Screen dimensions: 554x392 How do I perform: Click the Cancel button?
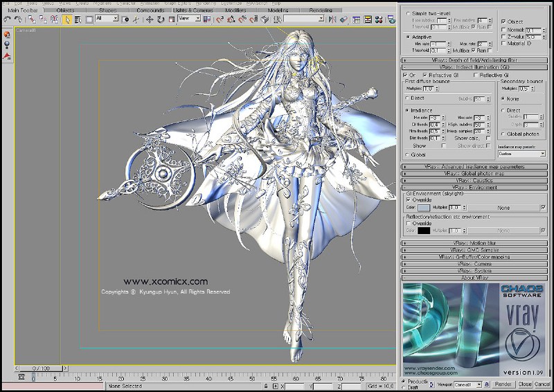tap(542, 384)
